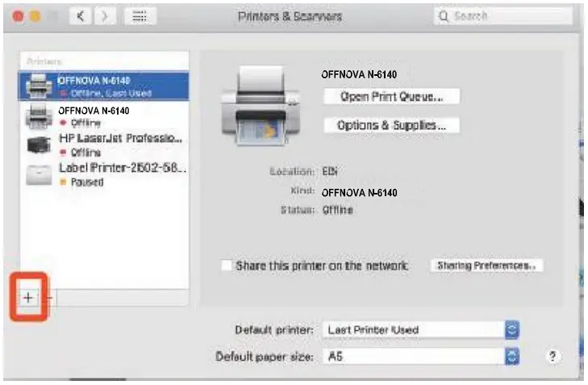
Task: Go forward with the forward arrow
Action: [x=104, y=16]
